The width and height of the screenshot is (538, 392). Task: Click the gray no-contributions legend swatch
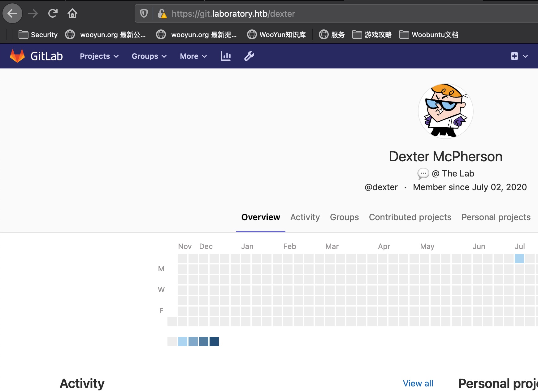pyautogui.click(x=172, y=342)
